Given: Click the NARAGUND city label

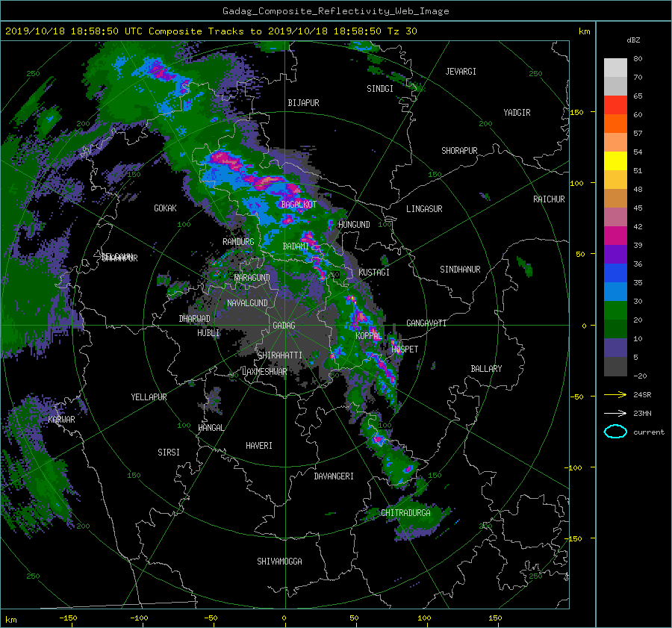Looking at the screenshot, I should pos(252,278).
